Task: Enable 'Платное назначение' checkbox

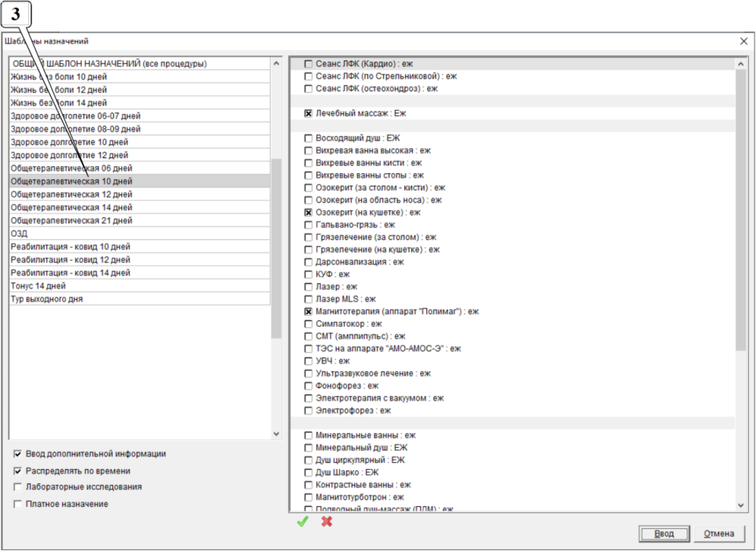Action: (18, 504)
